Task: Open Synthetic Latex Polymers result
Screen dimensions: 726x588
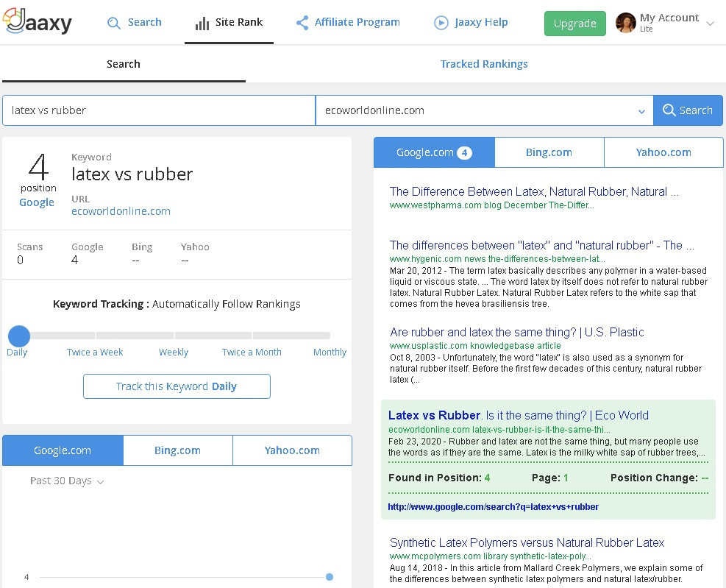Action: pyautogui.click(x=527, y=542)
